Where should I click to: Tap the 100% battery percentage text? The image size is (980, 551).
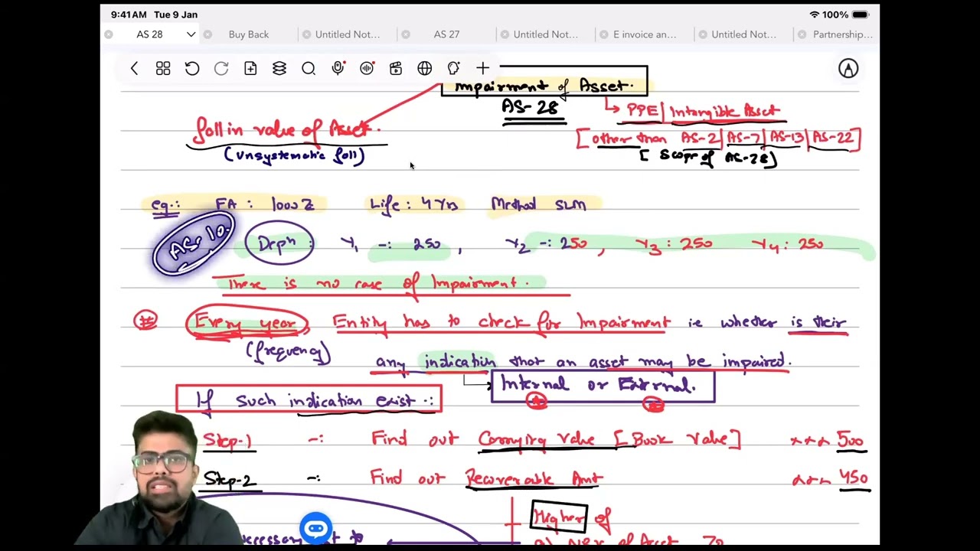coord(835,15)
